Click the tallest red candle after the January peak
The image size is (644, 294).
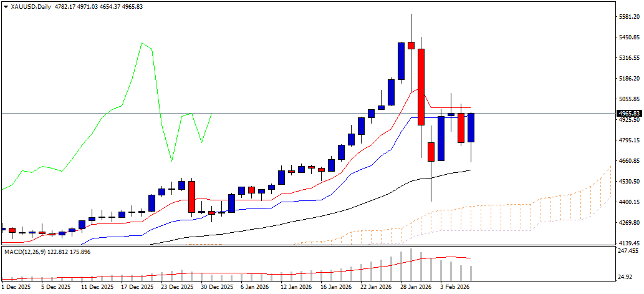421,87
